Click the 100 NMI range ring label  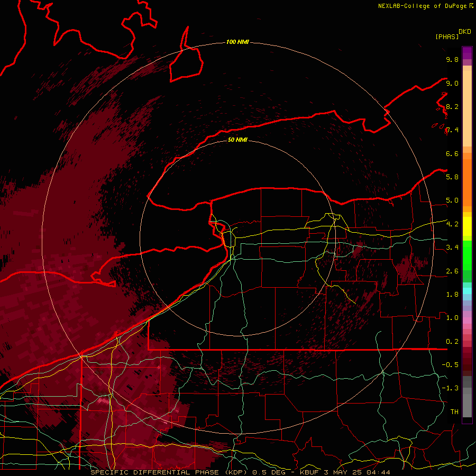pyautogui.click(x=237, y=42)
